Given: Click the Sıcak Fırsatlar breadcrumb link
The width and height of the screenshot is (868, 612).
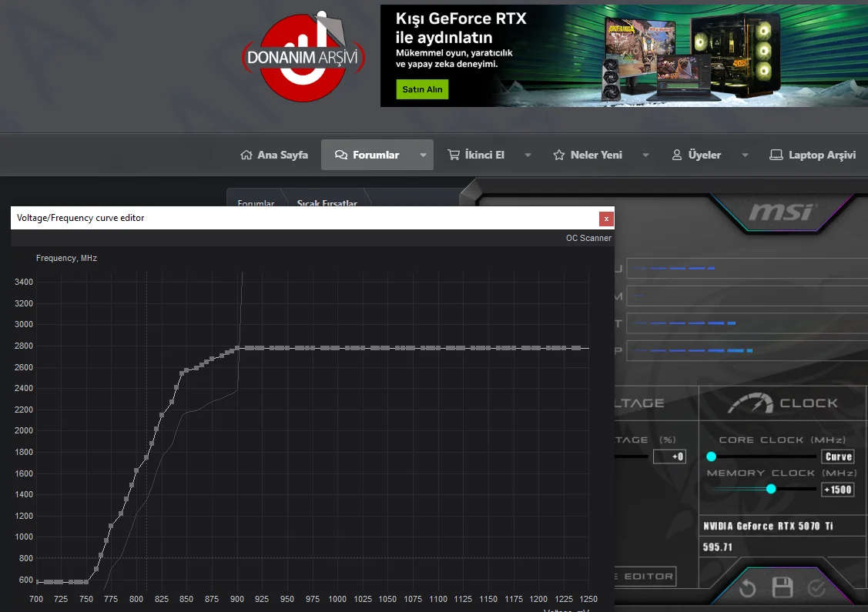Looking at the screenshot, I should point(327,203).
